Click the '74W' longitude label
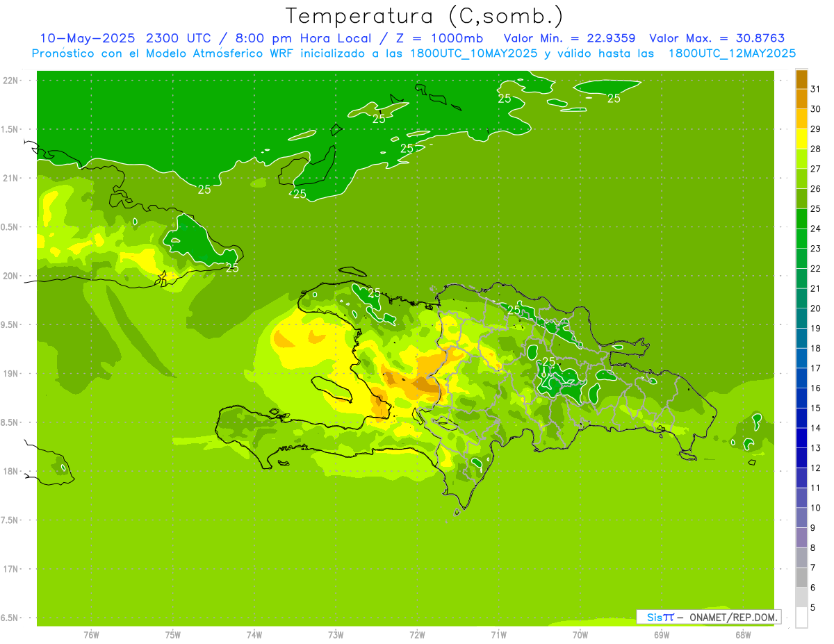This screenshot has width=834, height=644. pyautogui.click(x=254, y=635)
